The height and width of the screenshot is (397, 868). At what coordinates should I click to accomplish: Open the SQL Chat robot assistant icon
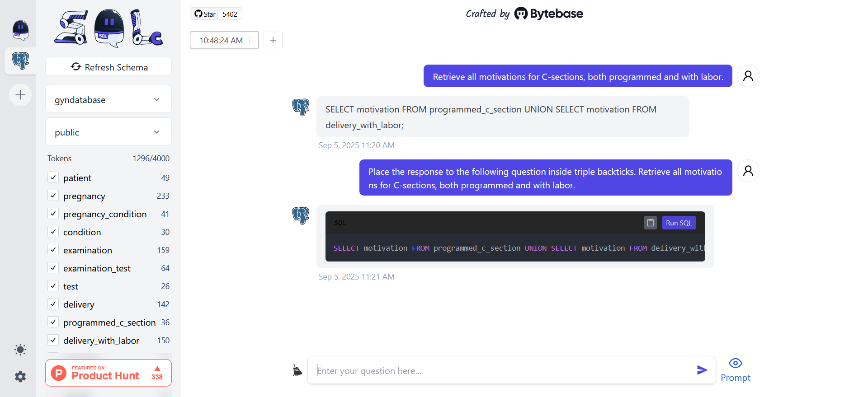[20, 30]
